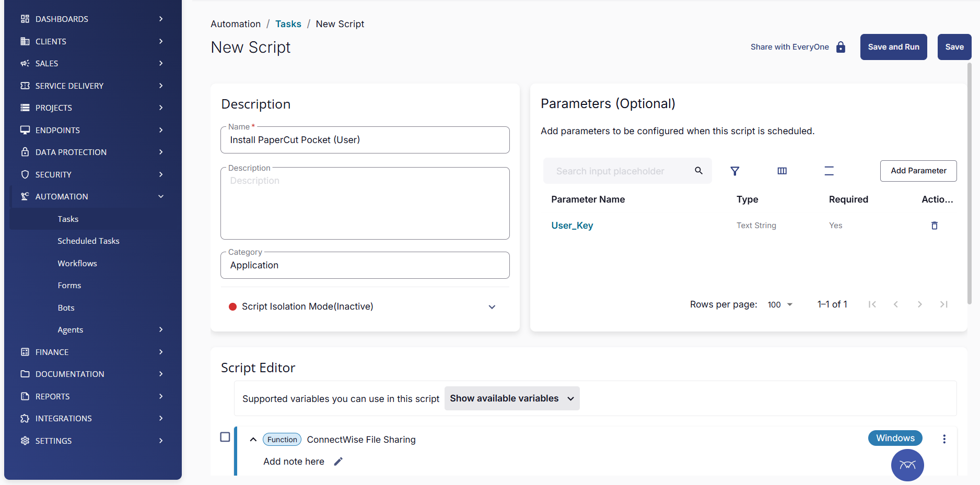Expand the Finance menu chevron

[x=161, y=352]
